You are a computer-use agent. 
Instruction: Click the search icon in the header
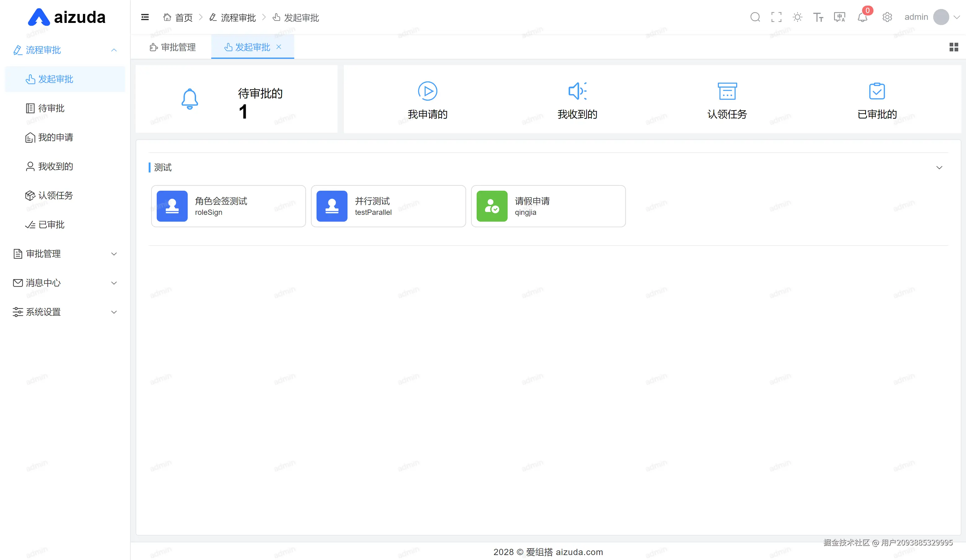755,17
